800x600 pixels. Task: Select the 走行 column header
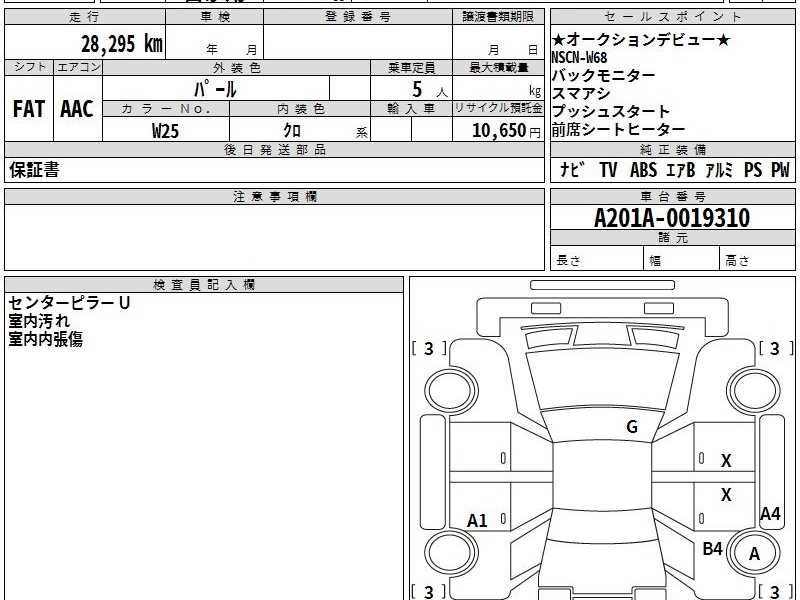(x=85, y=17)
